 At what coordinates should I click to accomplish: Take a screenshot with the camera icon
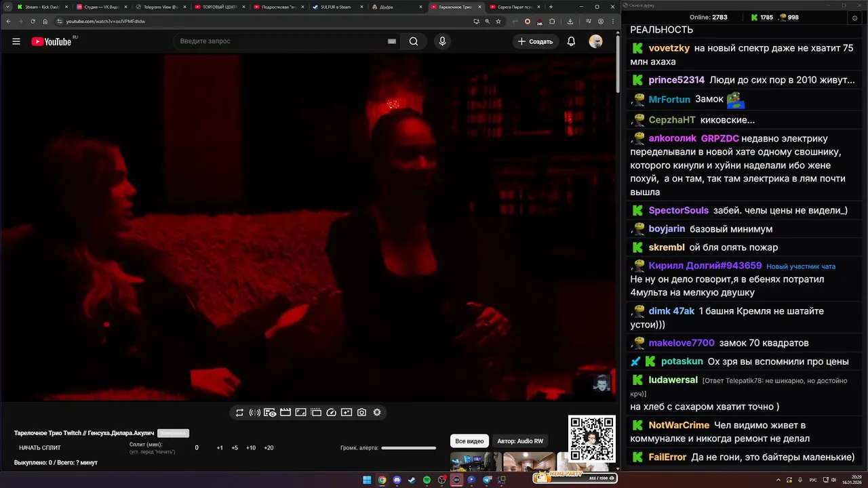[362, 412]
